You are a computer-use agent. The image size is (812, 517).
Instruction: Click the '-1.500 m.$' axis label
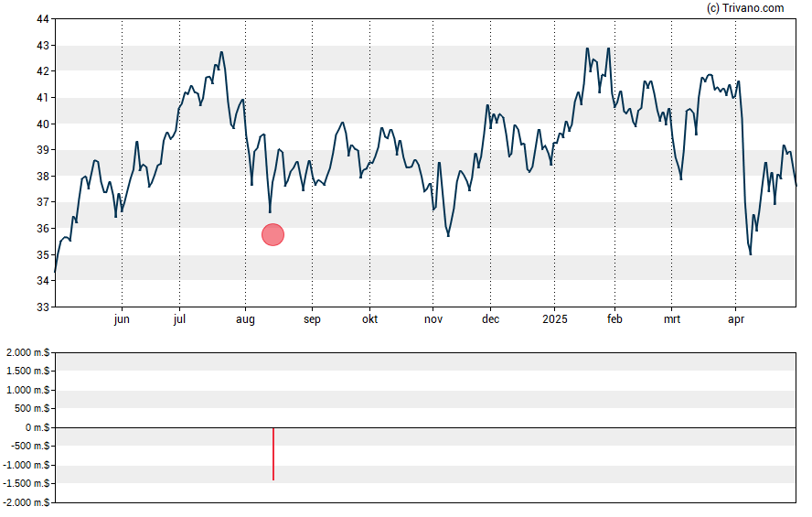click(27, 484)
